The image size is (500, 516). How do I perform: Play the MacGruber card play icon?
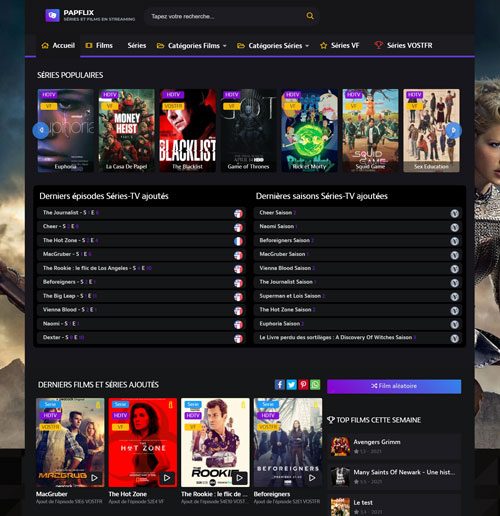coord(94,478)
